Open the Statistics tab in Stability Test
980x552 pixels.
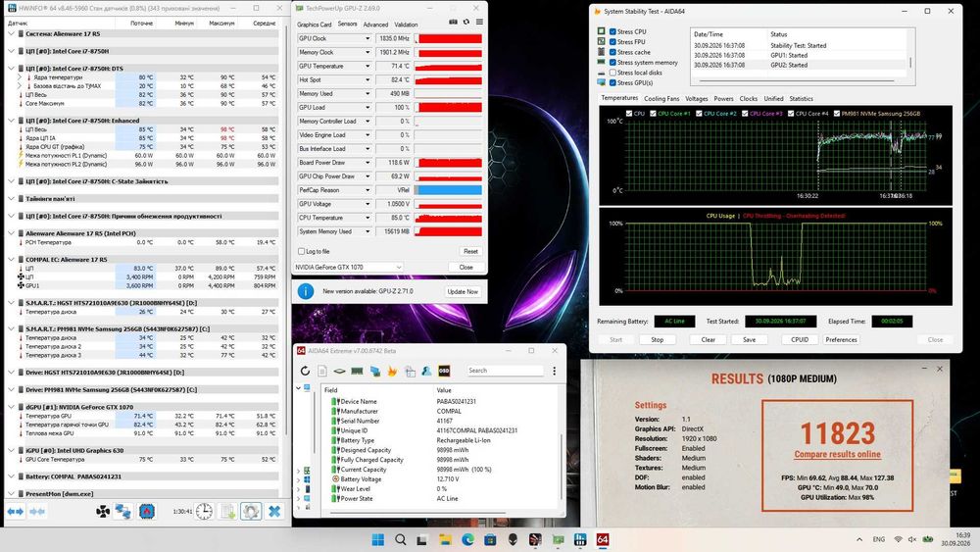801,99
